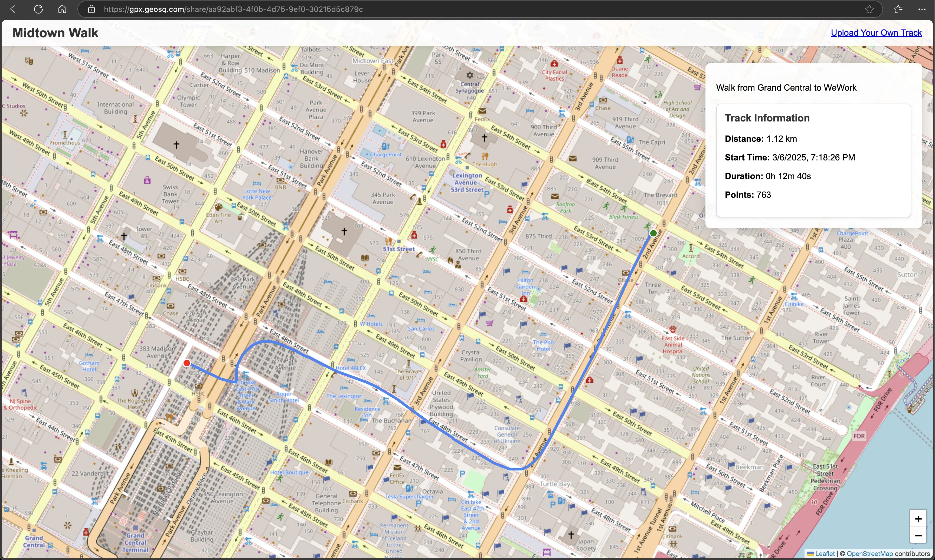Click the Prometheus statue icon
Viewport: 935px width, 560px height.
[x=64, y=134]
